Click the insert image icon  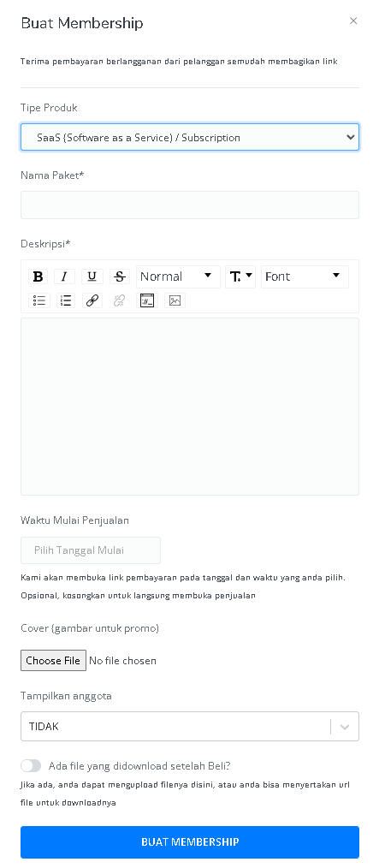(x=175, y=300)
